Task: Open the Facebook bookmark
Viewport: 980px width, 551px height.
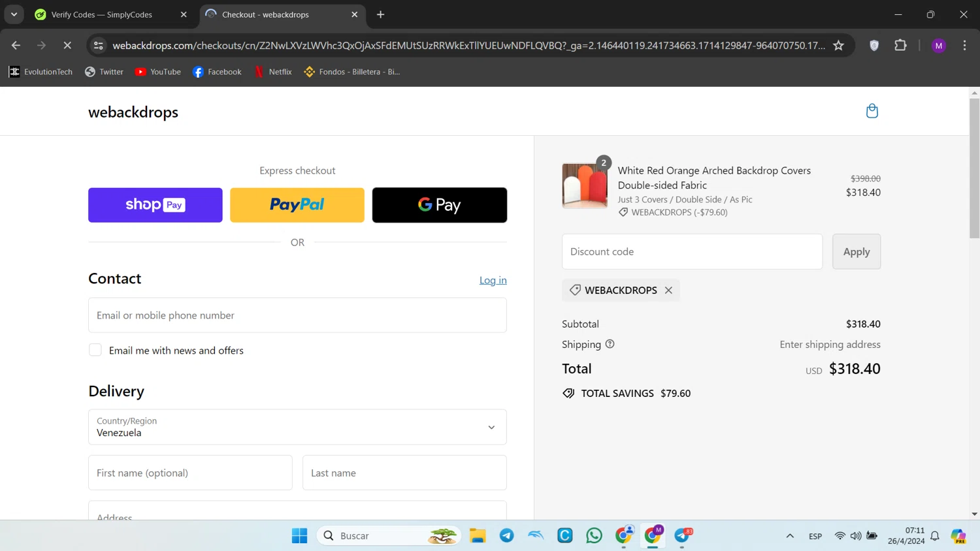Action: 217,72
